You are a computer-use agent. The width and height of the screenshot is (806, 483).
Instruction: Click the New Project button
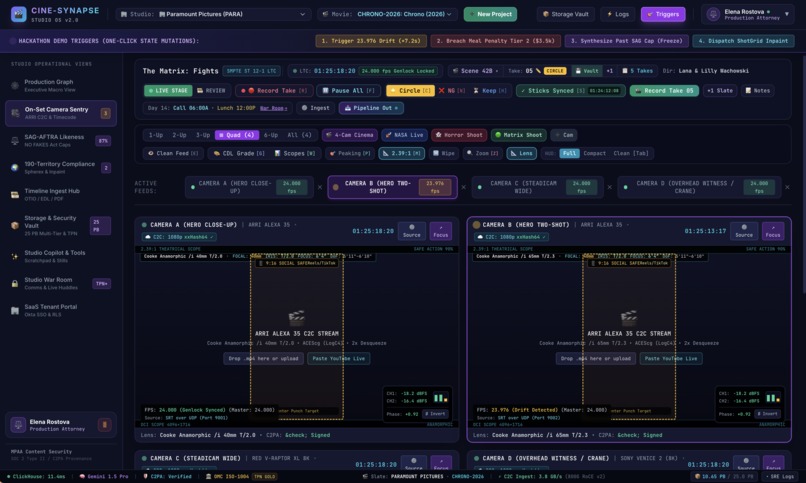(490, 14)
